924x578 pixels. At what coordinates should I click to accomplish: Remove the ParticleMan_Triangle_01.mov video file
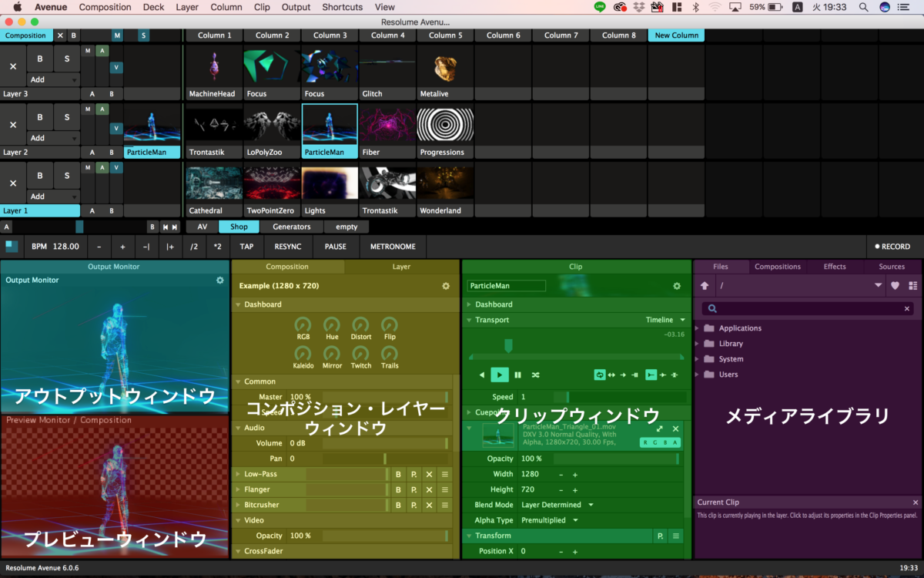tap(675, 428)
